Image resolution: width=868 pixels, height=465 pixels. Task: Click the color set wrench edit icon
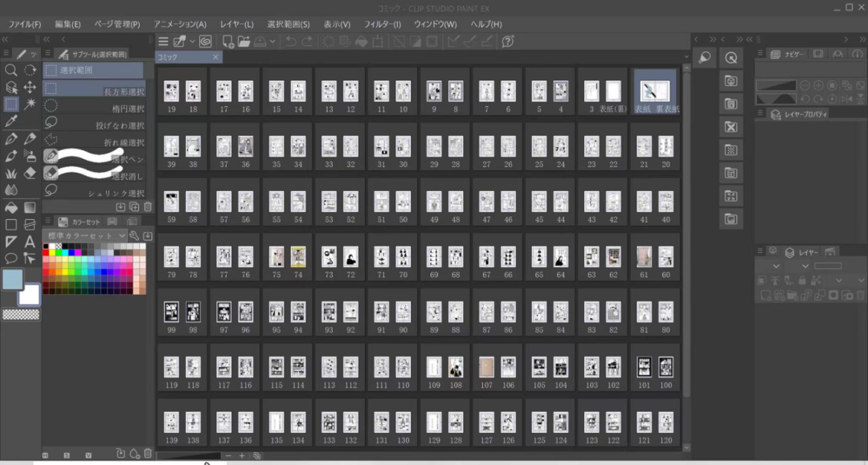134,235
